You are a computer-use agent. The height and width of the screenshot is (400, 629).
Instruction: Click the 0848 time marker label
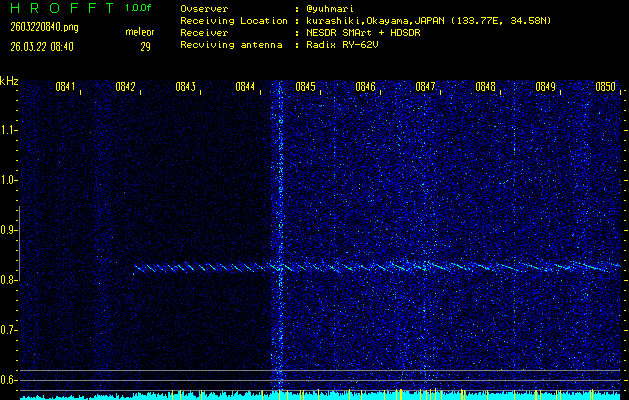click(485, 87)
